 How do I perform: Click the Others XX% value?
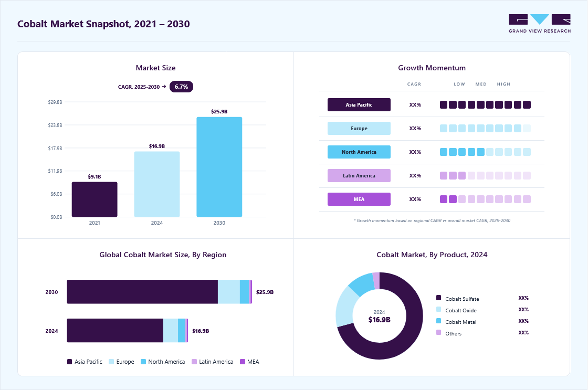point(523,333)
